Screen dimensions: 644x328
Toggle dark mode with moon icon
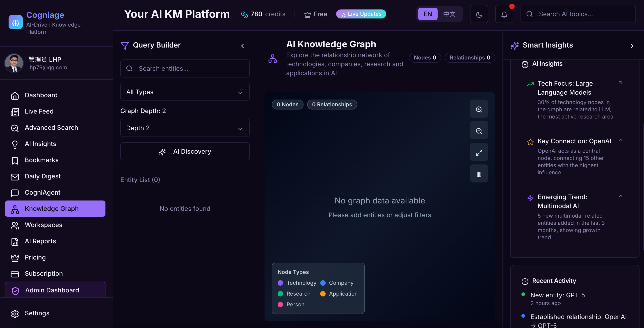[x=479, y=14]
